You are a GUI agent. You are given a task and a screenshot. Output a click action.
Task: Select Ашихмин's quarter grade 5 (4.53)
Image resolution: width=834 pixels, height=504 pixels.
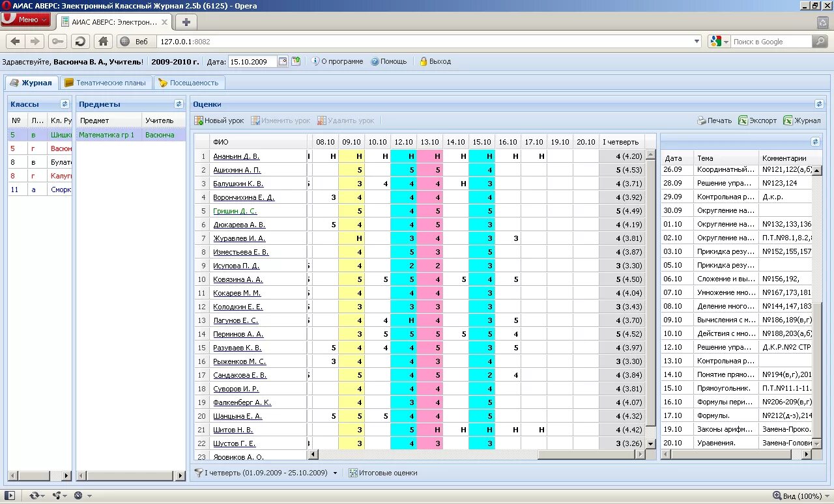(622, 170)
